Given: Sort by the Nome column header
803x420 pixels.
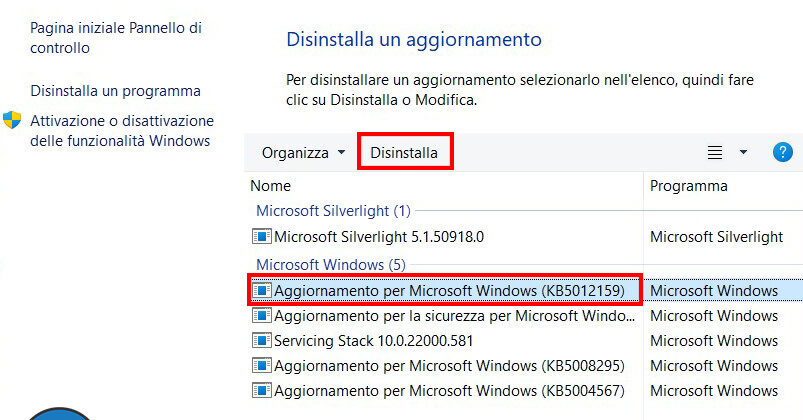Looking at the screenshot, I should click(x=271, y=186).
